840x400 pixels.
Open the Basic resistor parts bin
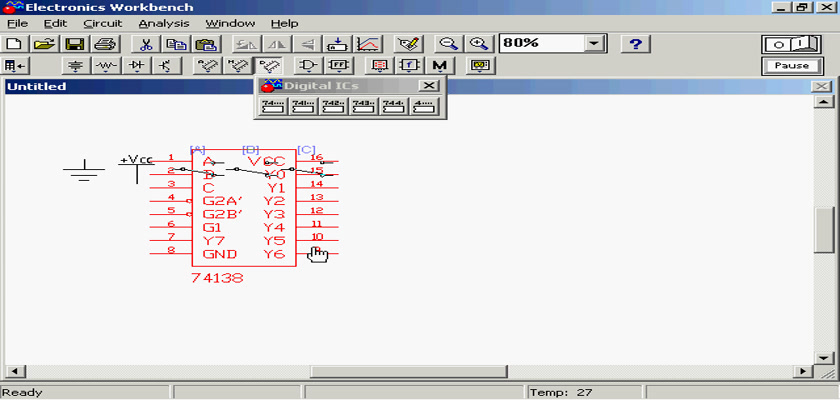click(107, 66)
